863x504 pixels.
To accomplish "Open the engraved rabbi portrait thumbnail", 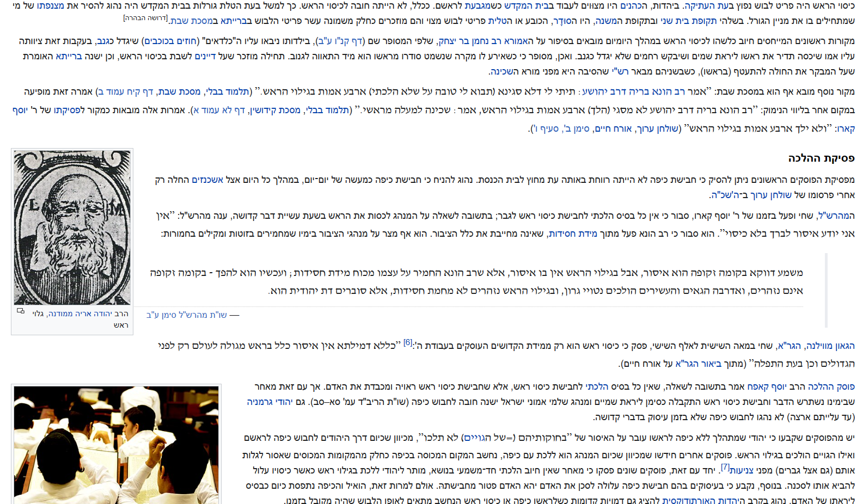I will pyautogui.click(x=72, y=228).
